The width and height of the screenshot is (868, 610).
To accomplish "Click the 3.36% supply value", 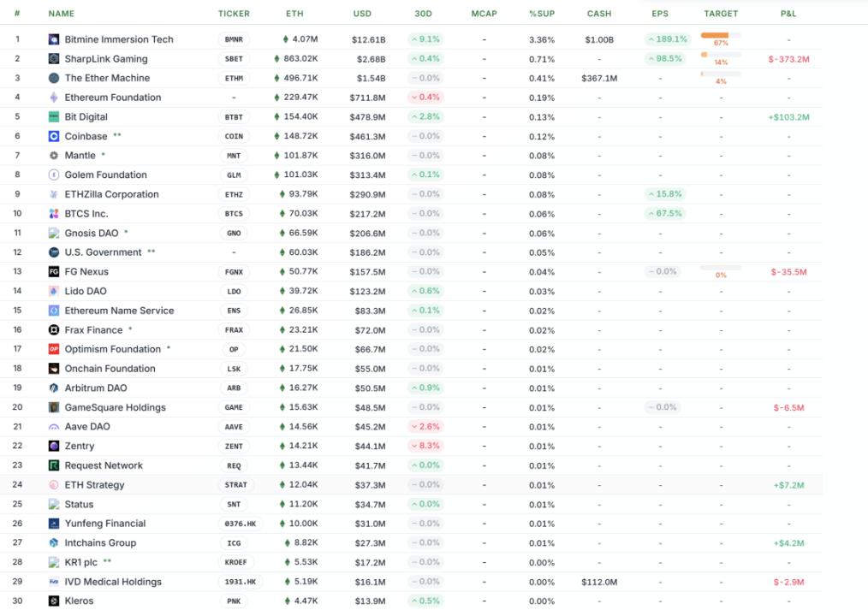I will coord(541,40).
